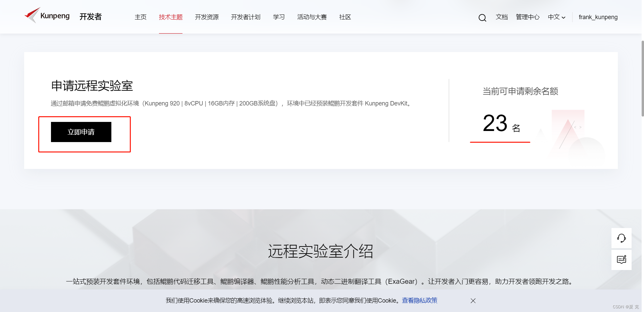Open the 管理中心 management center
Image resolution: width=644 pixels, height=312 pixels.
527,17
